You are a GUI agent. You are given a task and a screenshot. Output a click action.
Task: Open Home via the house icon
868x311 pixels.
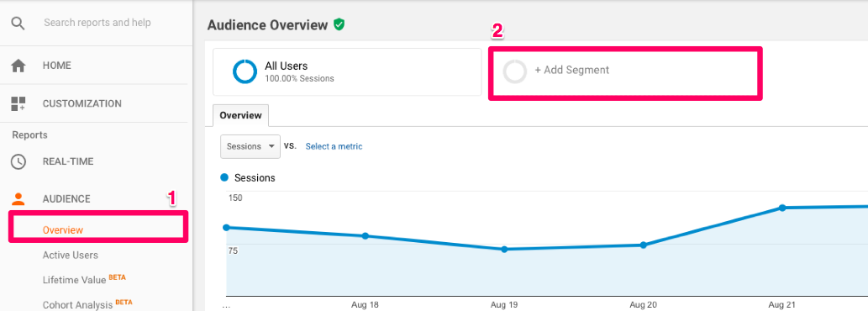pos(18,66)
